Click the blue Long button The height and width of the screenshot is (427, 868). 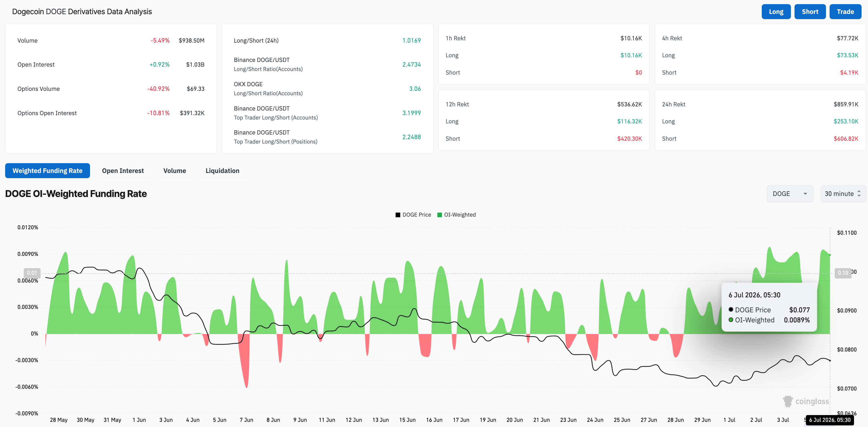click(x=776, y=12)
